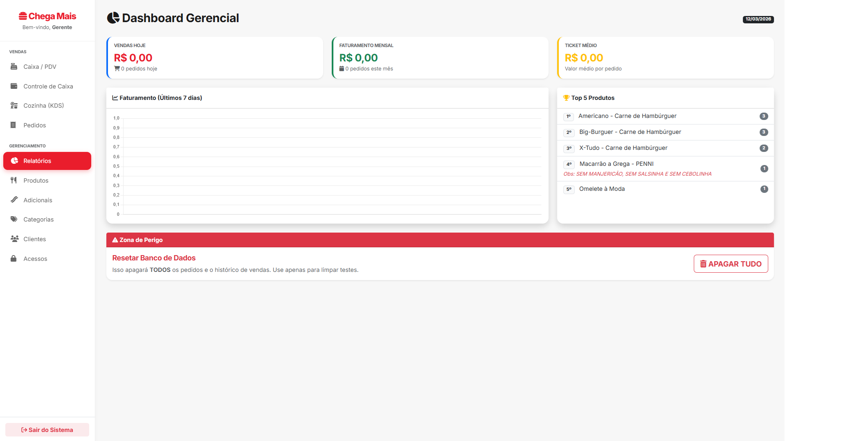
Task: Click the Adicionais bacon icon
Action: (x=14, y=200)
